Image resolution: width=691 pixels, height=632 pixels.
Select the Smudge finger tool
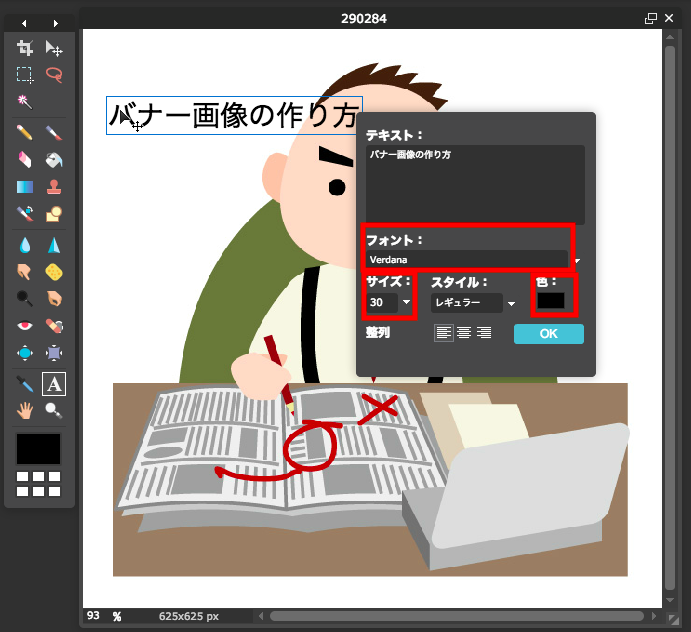click(25, 272)
